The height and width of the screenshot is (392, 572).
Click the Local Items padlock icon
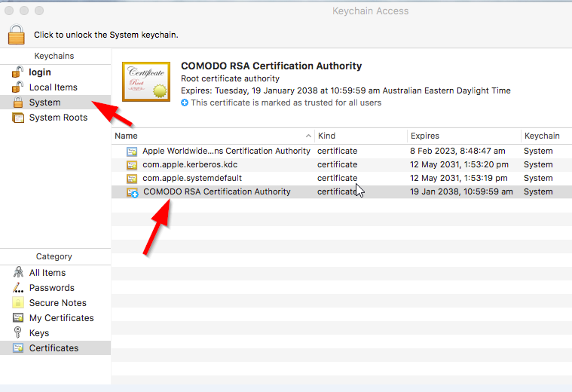[x=17, y=87]
